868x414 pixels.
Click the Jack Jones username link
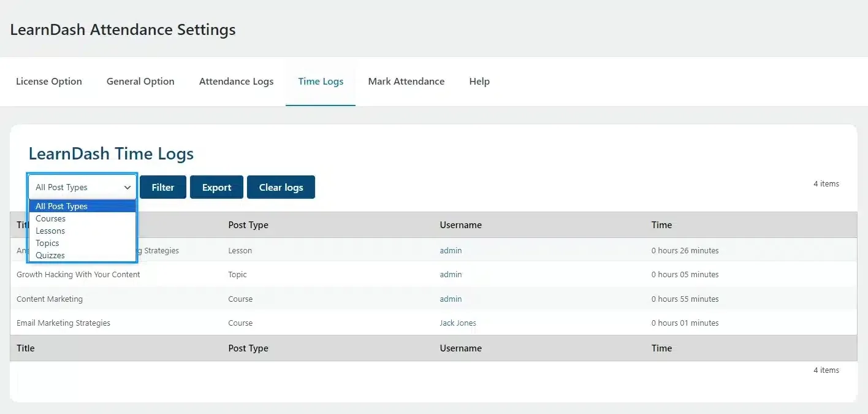(458, 323)
